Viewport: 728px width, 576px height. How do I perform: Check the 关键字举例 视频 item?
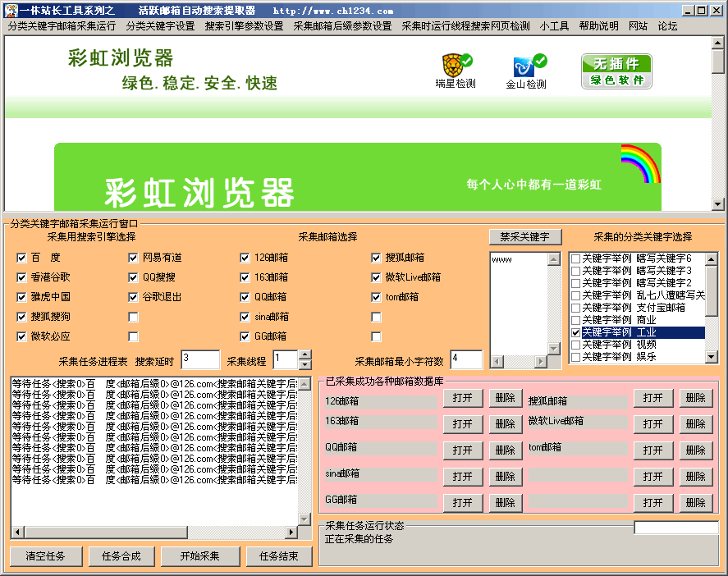[575, 345]
